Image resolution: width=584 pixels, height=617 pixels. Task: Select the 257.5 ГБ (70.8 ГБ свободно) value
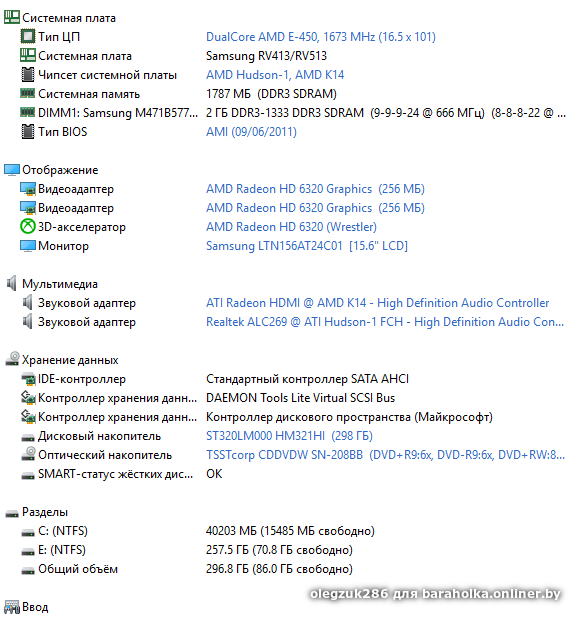279,549
